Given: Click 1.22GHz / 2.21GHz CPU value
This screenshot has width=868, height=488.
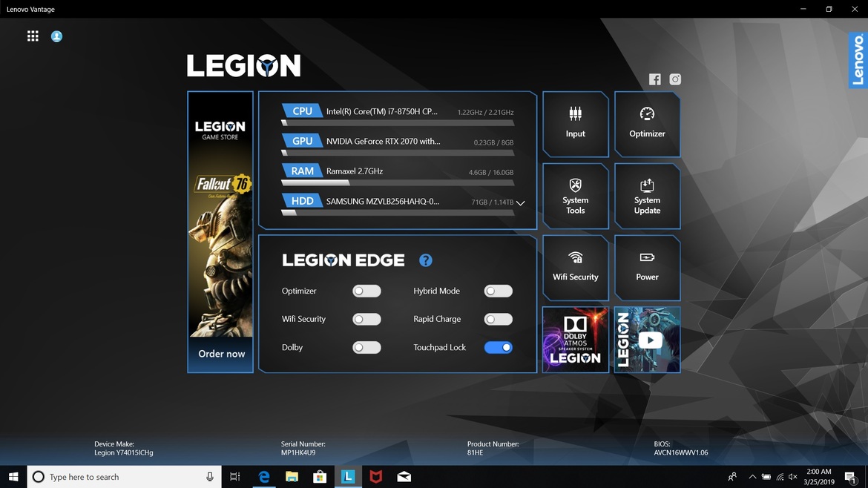Looking at the screenshot, I should tap(485, 112).
